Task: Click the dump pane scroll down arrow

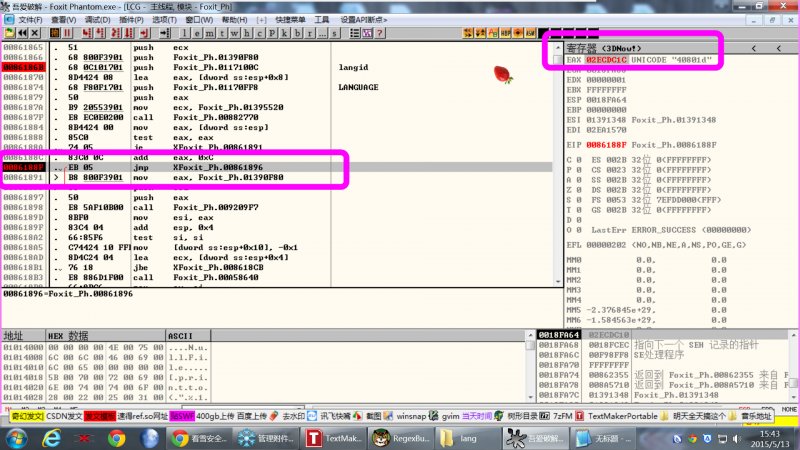Action: (x=530, y=397)
